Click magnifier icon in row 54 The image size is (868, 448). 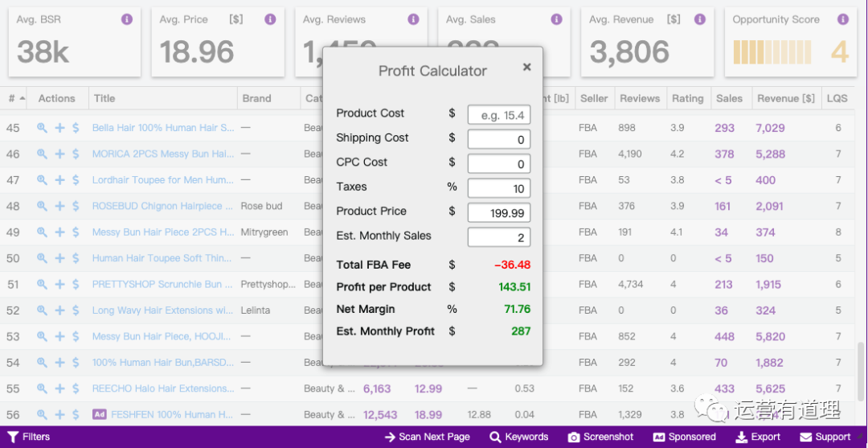[42, 363]
